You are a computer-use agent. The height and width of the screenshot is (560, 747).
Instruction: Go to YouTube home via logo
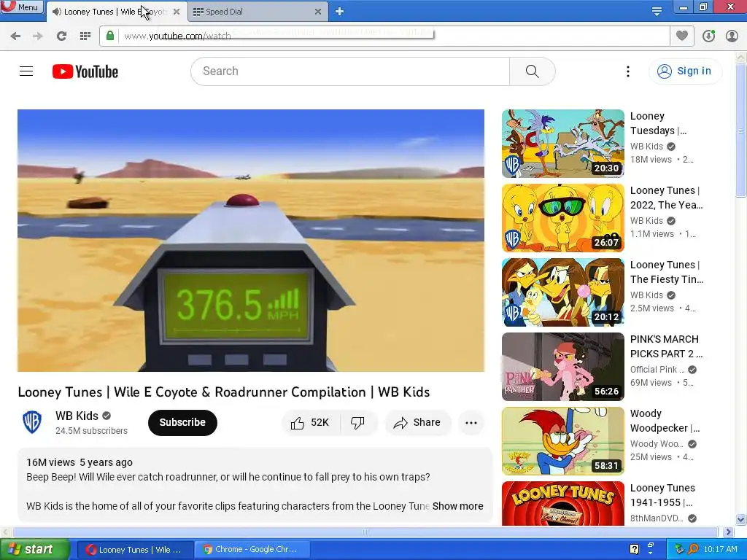(85, 71)
